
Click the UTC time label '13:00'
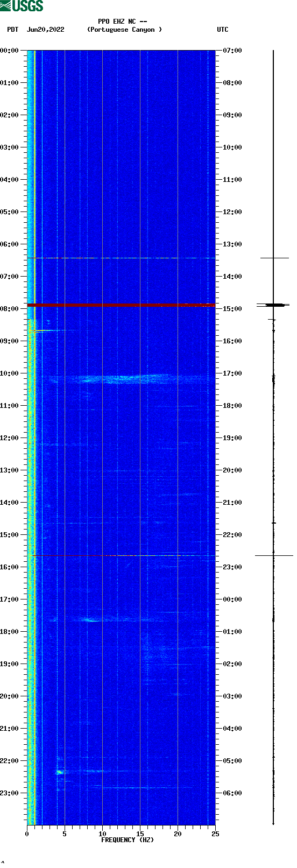point(232,244)
